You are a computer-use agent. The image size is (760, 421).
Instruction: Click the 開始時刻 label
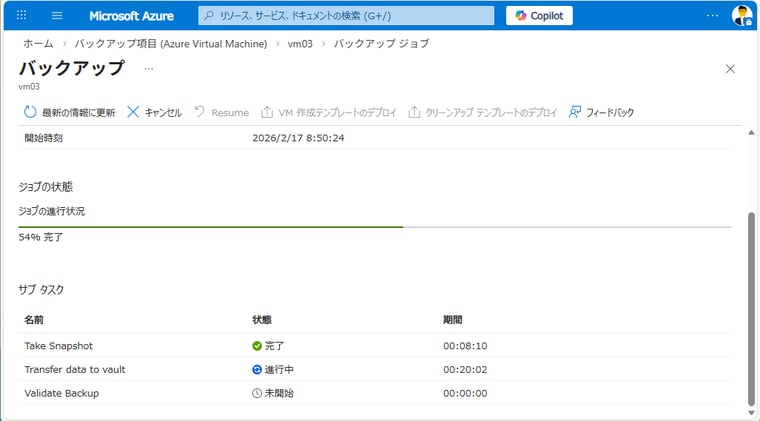(44, 138)
